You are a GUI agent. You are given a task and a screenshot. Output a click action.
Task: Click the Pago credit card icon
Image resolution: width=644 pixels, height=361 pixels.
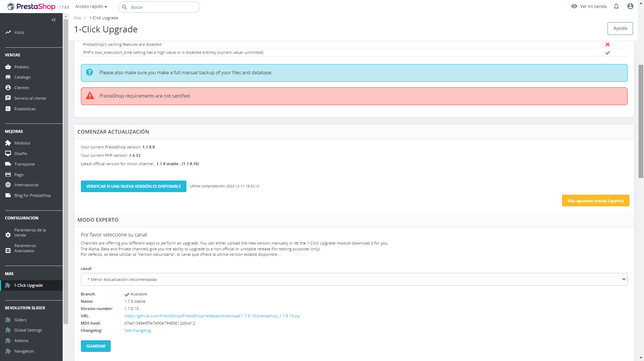[x=8, y=175]
